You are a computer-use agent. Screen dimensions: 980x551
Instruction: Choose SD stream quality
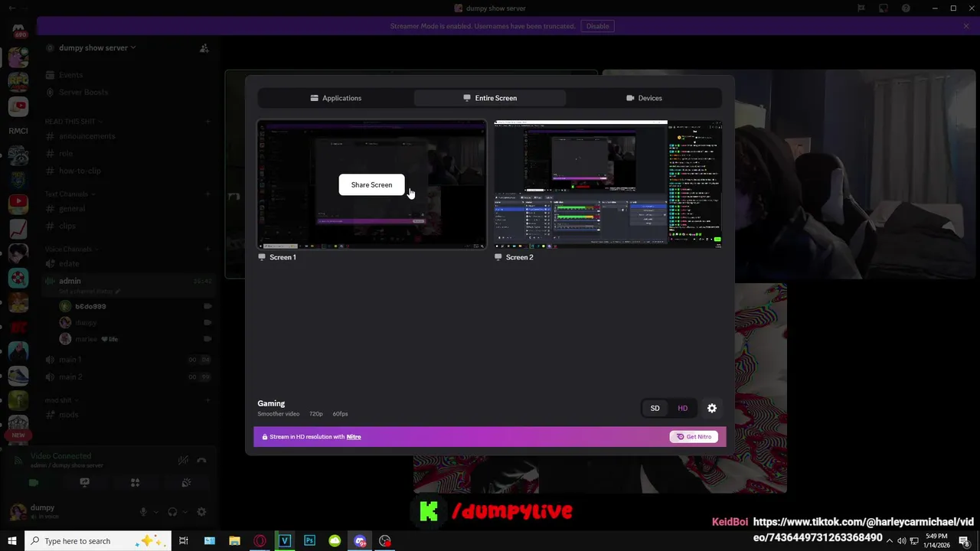655,408
